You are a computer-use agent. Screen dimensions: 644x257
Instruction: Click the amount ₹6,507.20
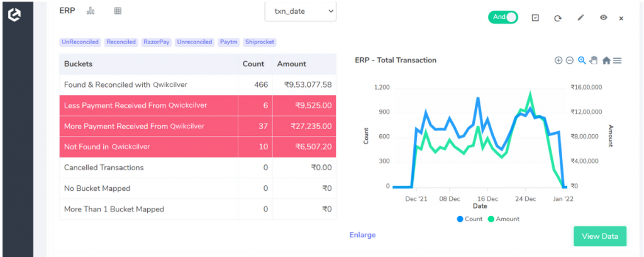pyautogui.click(x=313, y=147)
